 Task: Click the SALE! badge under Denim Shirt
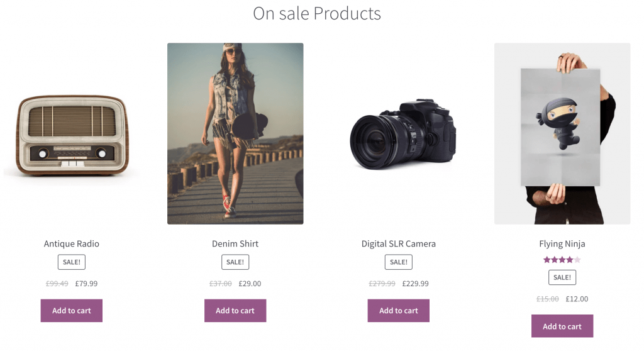(235, 262)
